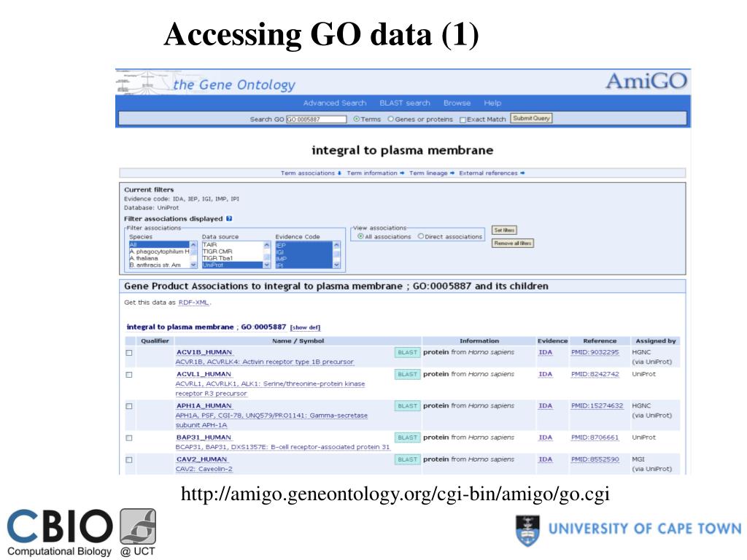This screenshot has width=747, height=560.
Task: Select Genes or proteins radio button
Action: [x=391, y=119]
